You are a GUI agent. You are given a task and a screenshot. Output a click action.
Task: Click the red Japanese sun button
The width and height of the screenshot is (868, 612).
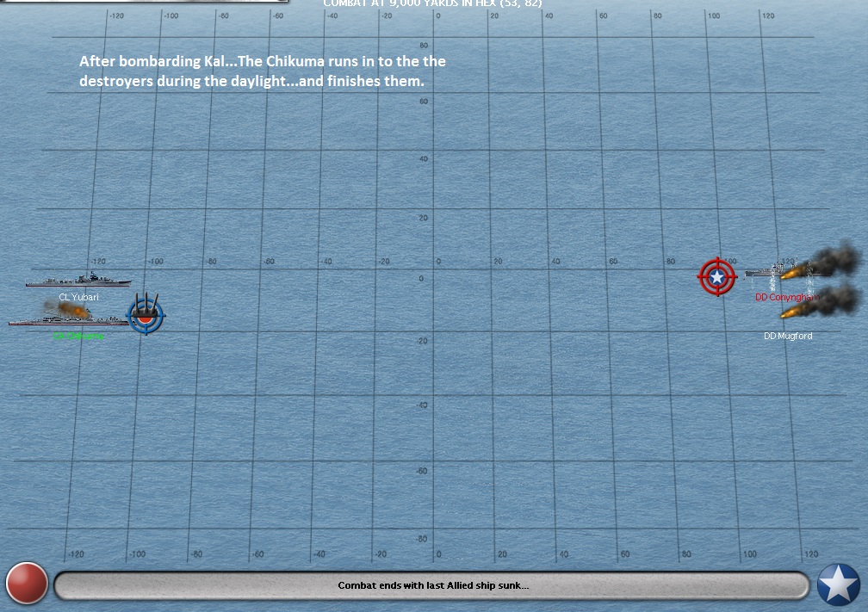27,584
